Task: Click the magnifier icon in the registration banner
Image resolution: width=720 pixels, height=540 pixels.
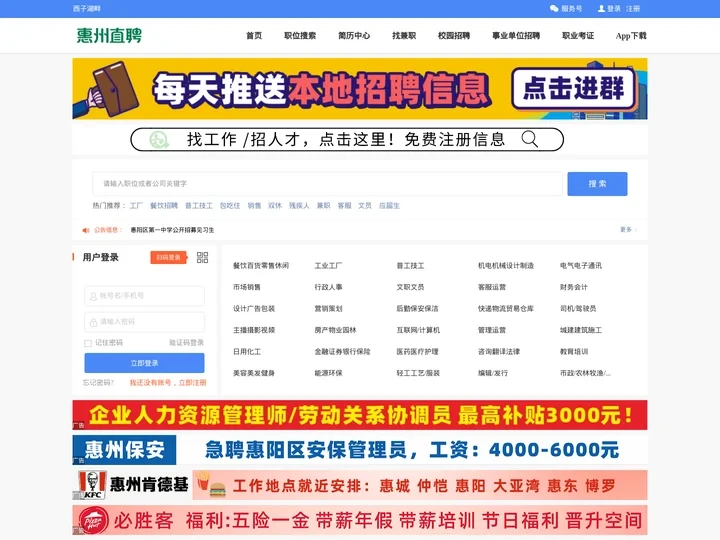Action: coord(529,139)
